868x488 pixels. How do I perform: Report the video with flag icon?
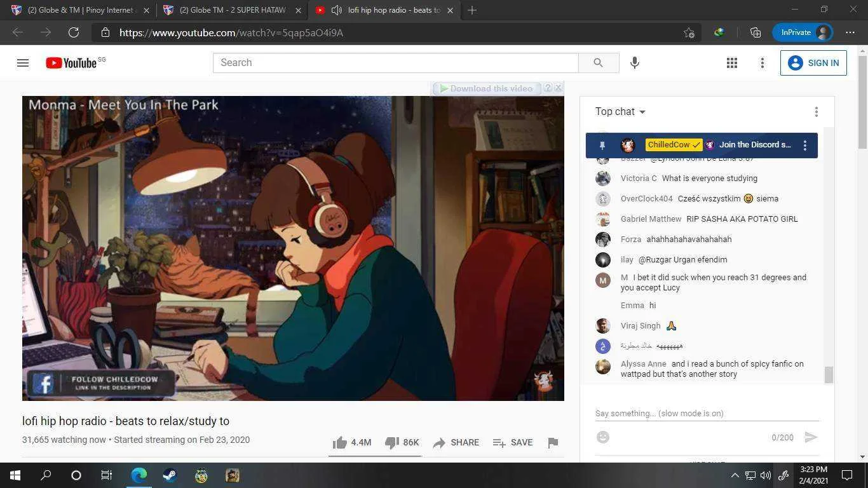coord(553,442)
